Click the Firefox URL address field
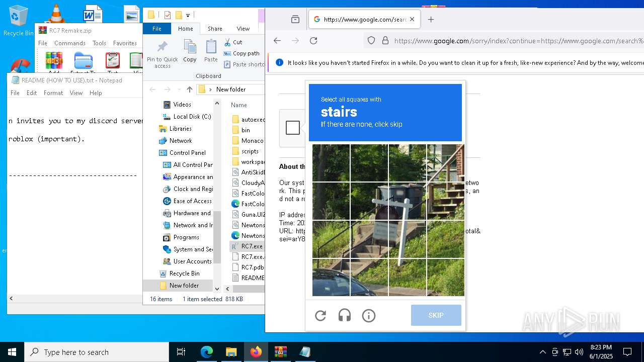 (x=518, y=41)
